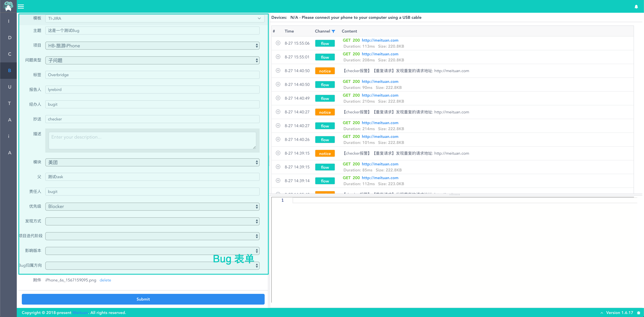The image size is (644, 317).
Task: Expand the 14:39:14 flow row plus icon
Action: pyautogui.click(x=278, y=180)
